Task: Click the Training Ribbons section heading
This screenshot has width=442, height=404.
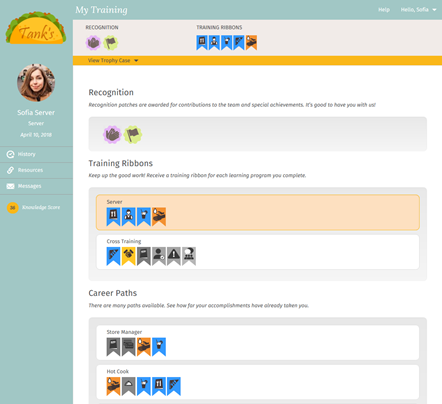Action: (x=121, y=163)
